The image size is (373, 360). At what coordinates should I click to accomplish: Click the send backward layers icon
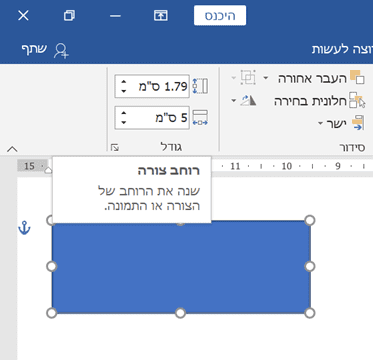click(x=357, y=78)
